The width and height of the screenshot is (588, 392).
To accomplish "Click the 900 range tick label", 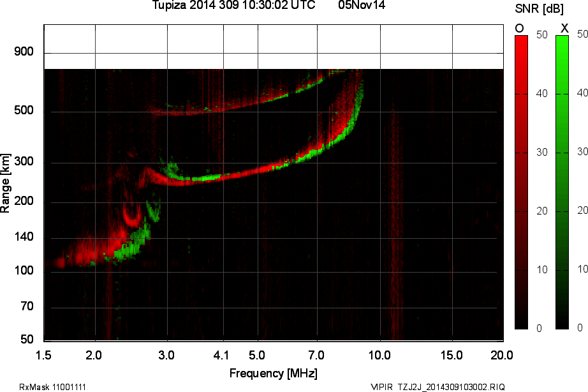I will [23, 52].
